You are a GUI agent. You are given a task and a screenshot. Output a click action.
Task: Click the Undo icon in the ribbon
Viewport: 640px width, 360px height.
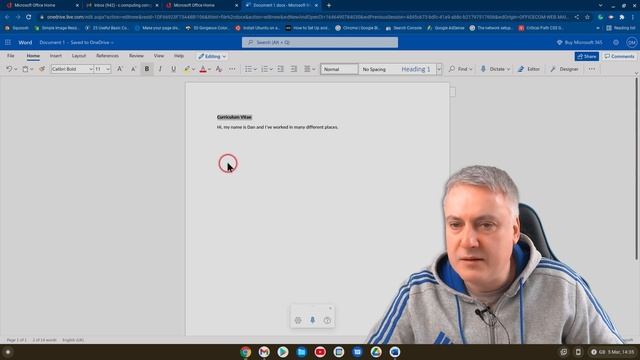[x=9, y=69]
